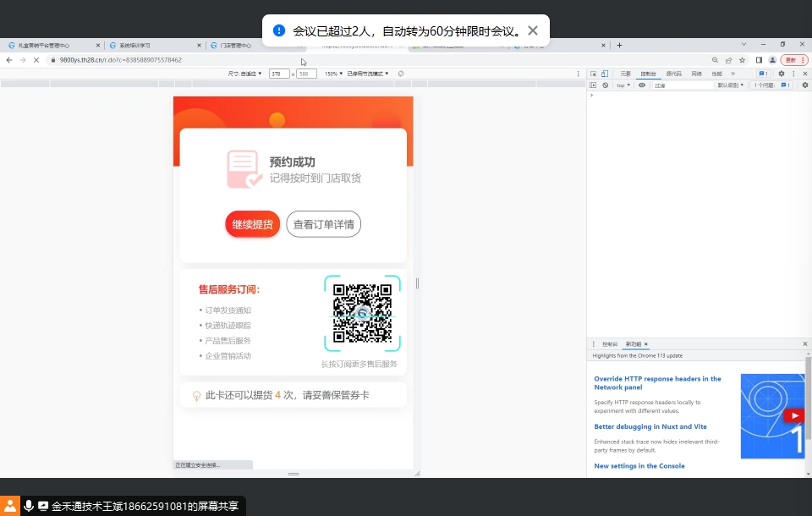The width and height of the screenshot is (812, 516).
Task: Click the inspect element picker icon
Action: tap(594, 74)
